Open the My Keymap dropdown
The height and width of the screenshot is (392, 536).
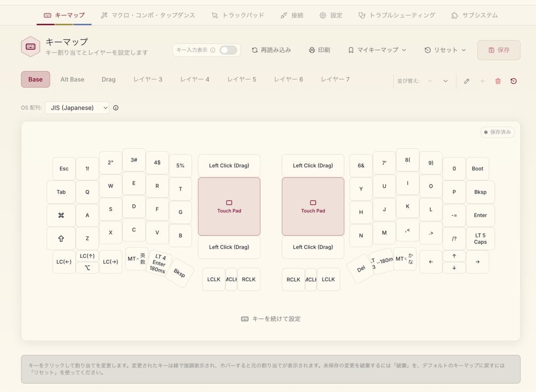(x=377, y=50)
